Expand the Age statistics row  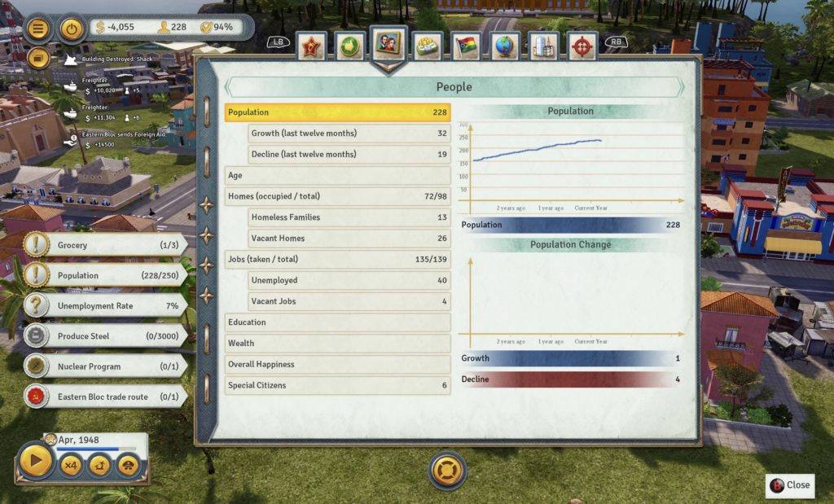pyautogui.click(x=337, y=175)
